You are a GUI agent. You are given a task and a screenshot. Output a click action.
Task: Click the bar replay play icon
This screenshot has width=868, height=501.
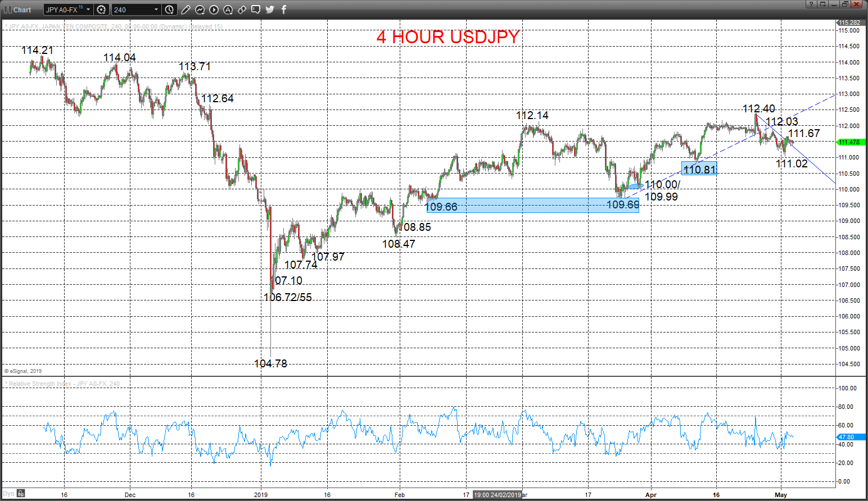click(x=214, y=10)
